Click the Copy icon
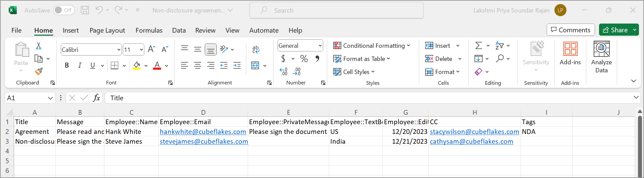The height and width of the screenshot is (178, 644). click(39, 59)
